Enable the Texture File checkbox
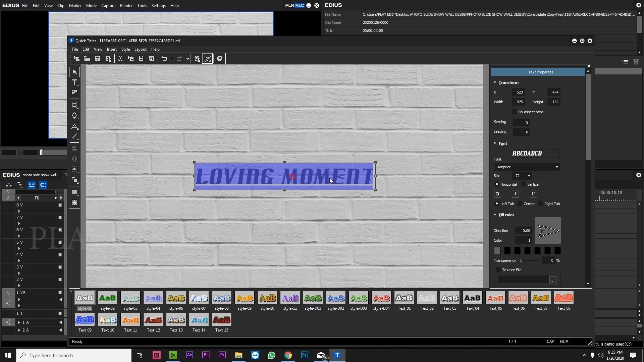Image resolution: width=644 pixels, height=362 pixels. click(x=498, y=270)
